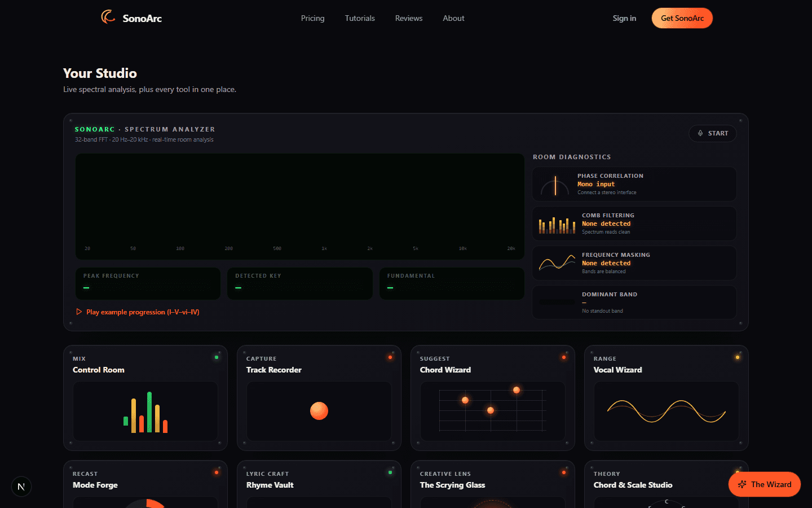Image resolution: width=812 pixels, height=508 pixels.
Task: Click the Next.js N dev indicator icon
Action: [21, 487]
